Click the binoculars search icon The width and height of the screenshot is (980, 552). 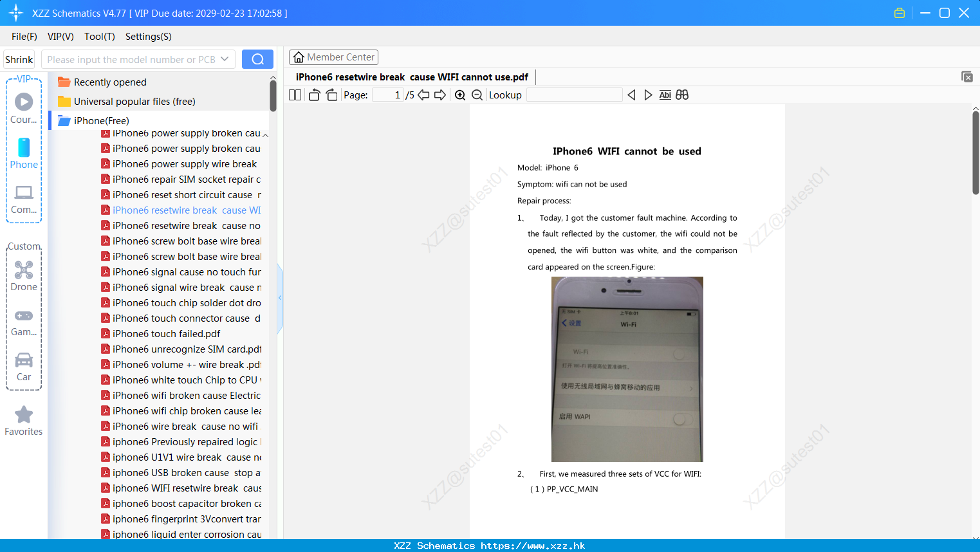click(x=682, y=95)
